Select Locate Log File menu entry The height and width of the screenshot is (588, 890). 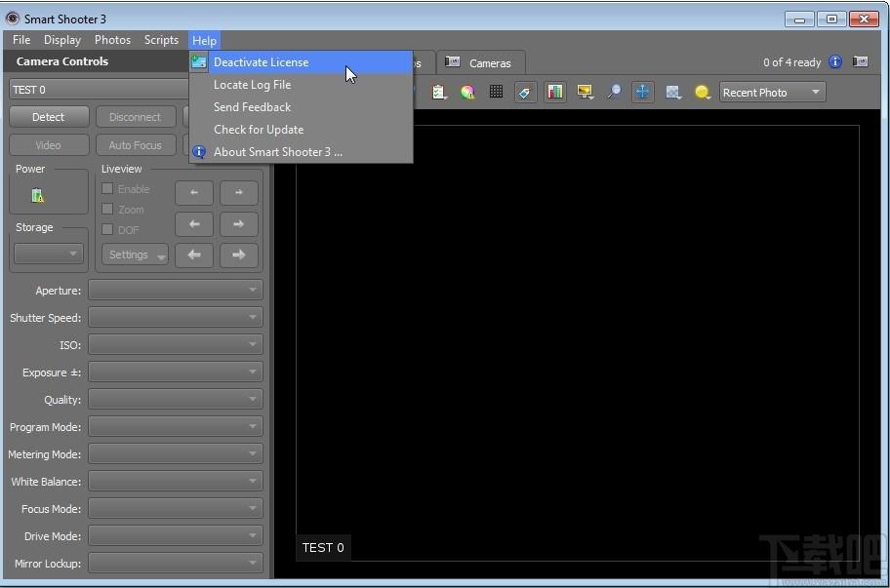coord(301,85)
